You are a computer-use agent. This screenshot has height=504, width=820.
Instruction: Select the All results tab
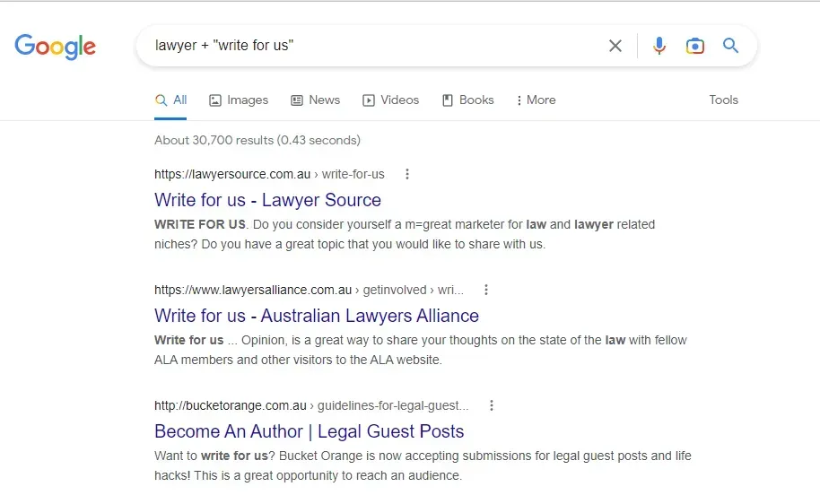tap(171, 100)
